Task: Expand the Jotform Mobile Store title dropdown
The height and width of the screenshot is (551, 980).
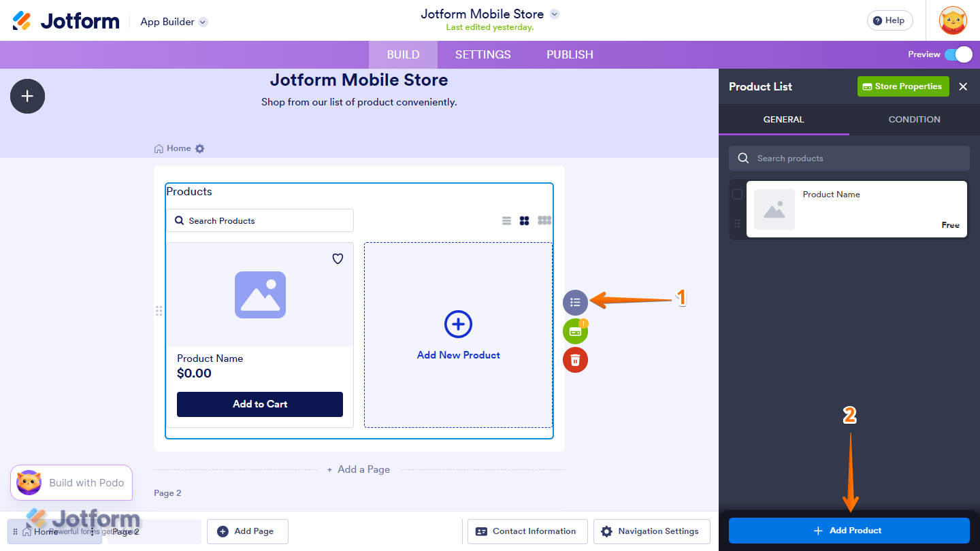Action: tap(554, 14)
